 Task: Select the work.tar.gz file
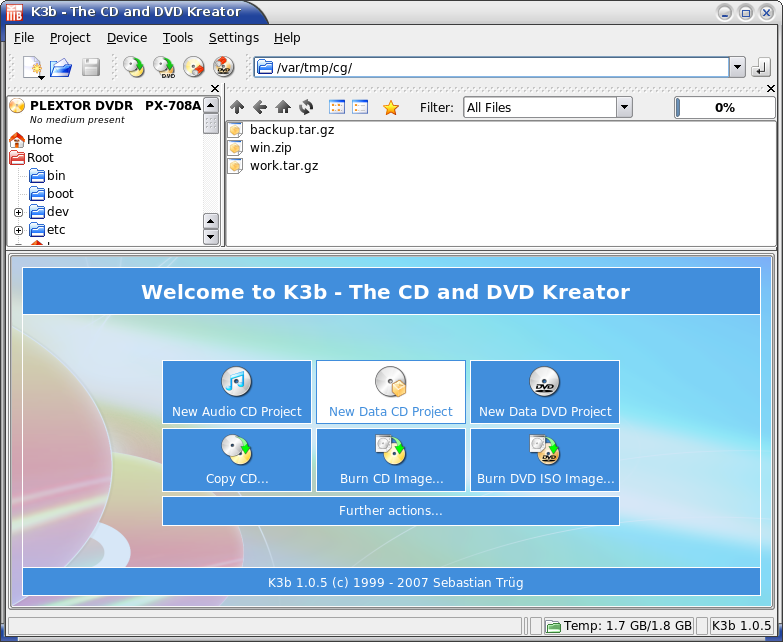pos(273,166)
